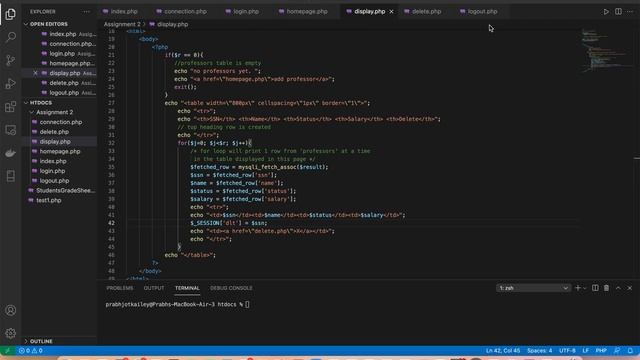640x360 pixels.
Task: Open homepage.php in the file tree
Action: pos(59,151)
